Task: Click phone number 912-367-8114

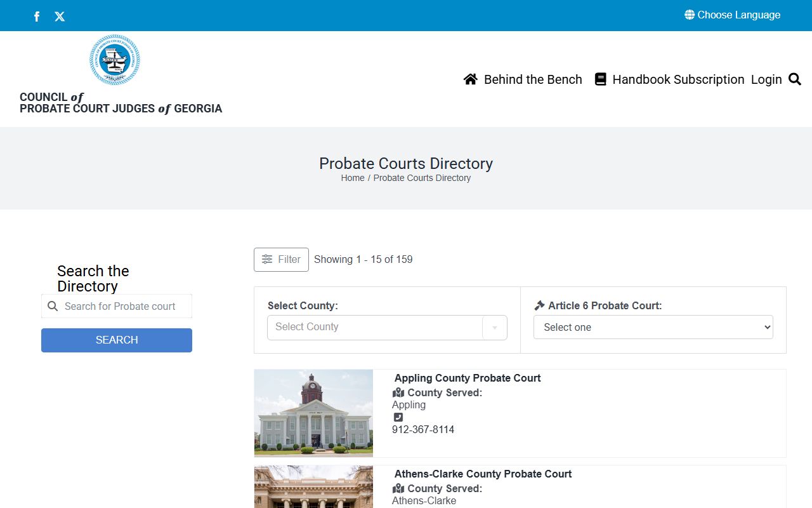Action: [423, 429]
